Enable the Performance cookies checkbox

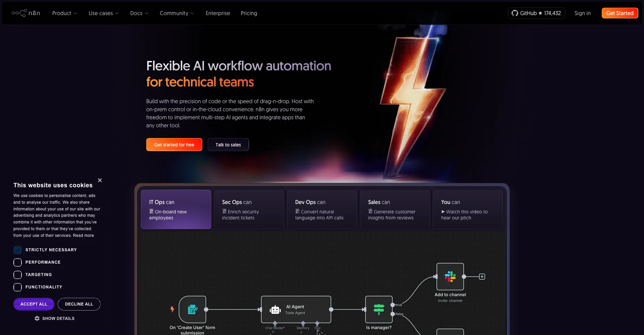[17, 262]
